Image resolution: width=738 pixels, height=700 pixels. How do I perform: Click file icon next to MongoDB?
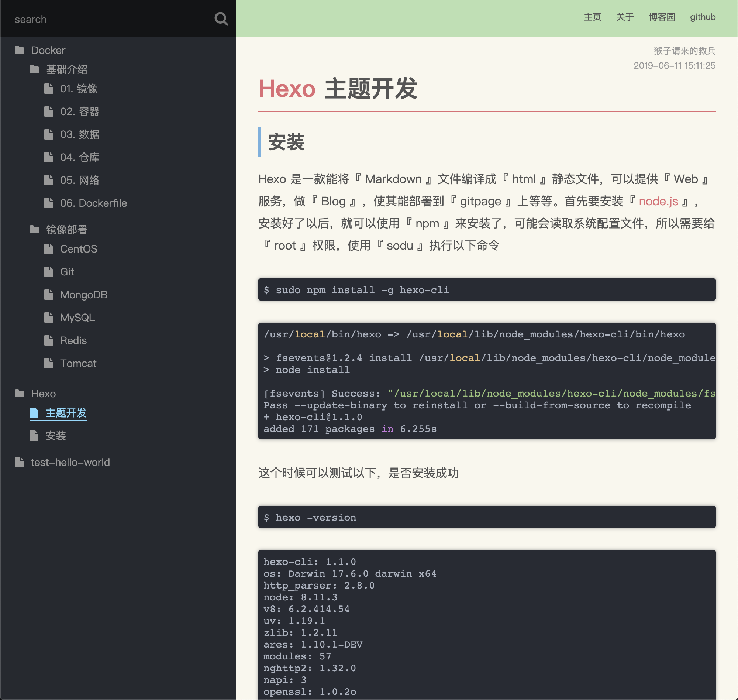[x=48, y=295]
